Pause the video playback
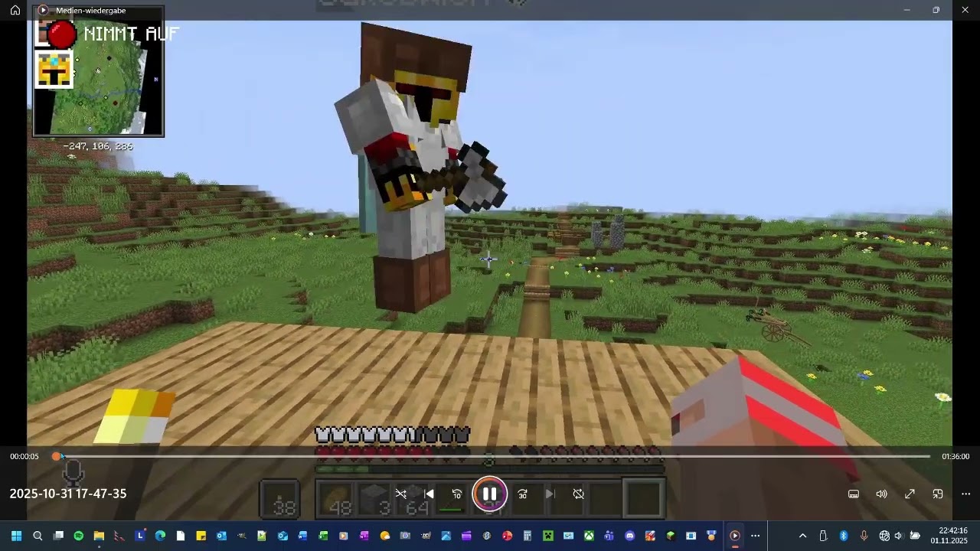This screenshot has height=551, width=980. pos(489,494)
